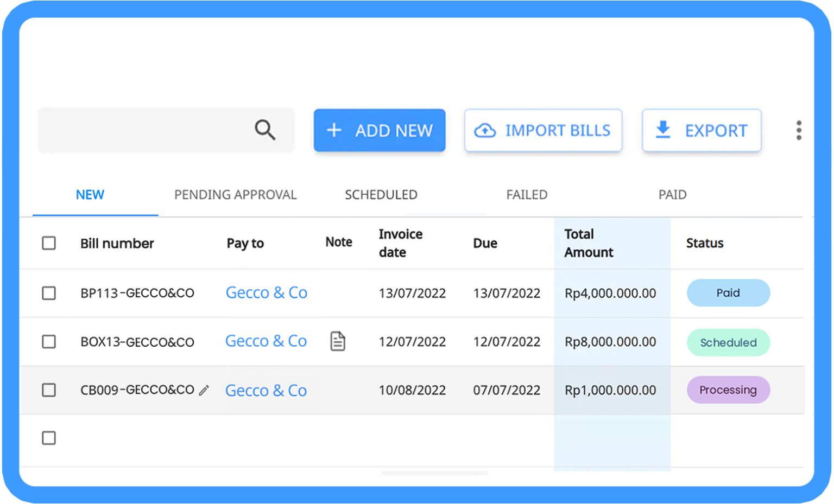This screenshot has width=834, height=504.
Task: View the Failed bills tab
Action: point(527,195)
